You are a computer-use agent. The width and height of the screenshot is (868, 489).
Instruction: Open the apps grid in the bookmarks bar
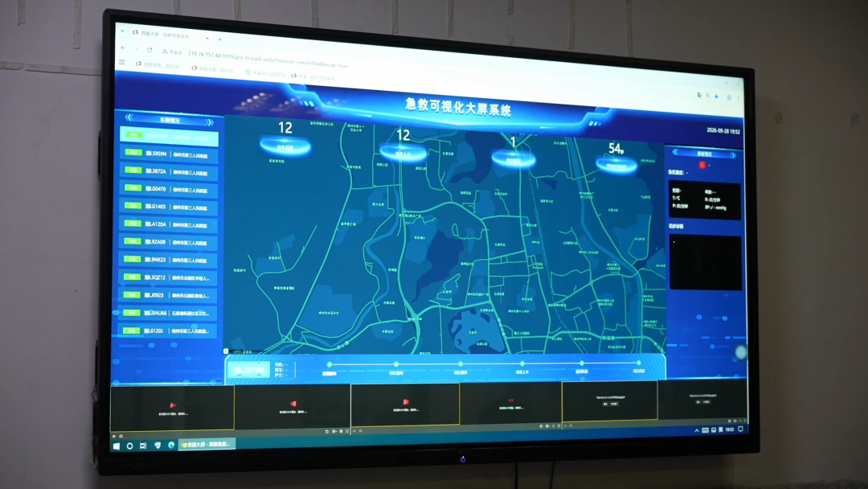click(122, 63)
